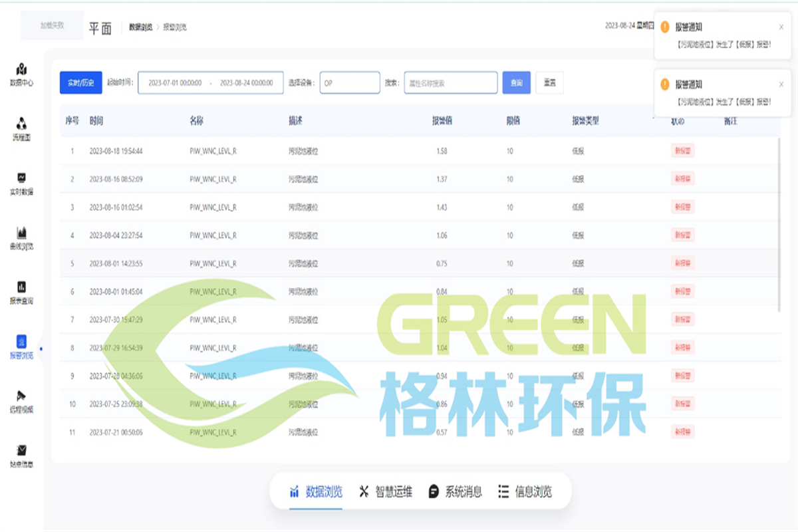Image resolution: width=798 pixels, height=532 pixels.
Task: Click 新报警 status tag in row 4
Action: pyautogui.click(x=682, y=235)
